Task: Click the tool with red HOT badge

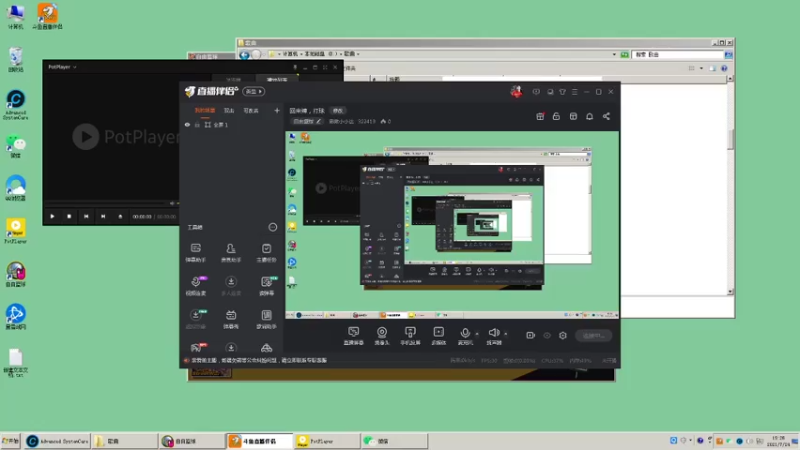Action: click(x=196, y=348)
